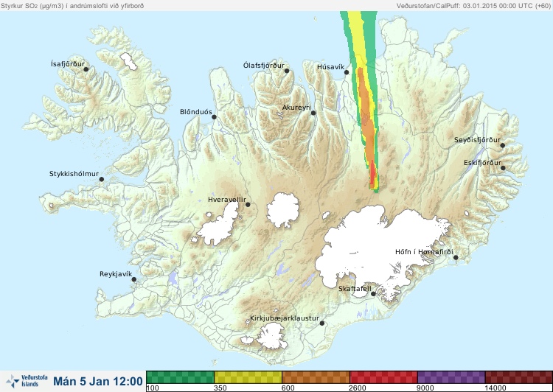Viewport: 553px width, 392px height.
Task: Click the 'Ísafjörður' map label
Action: (68, 64)
